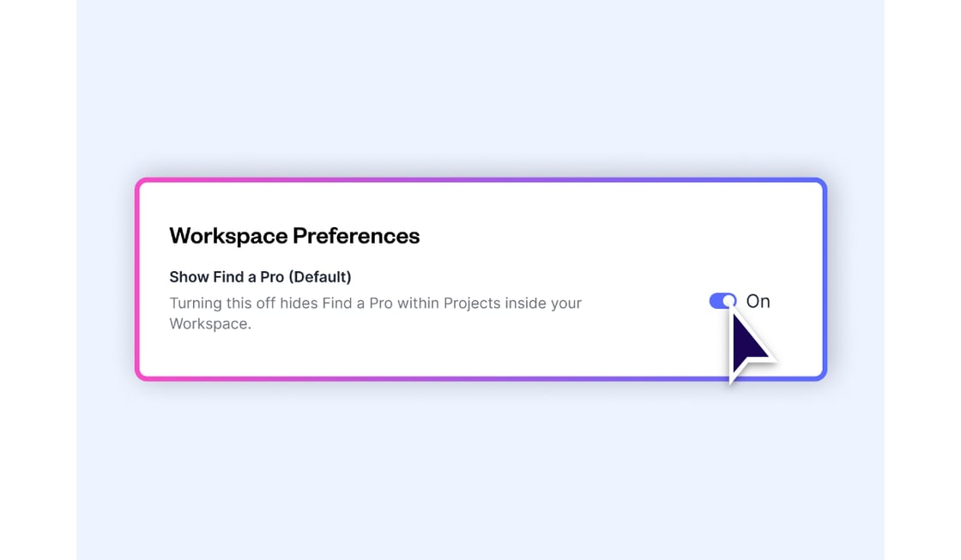Click the light blue background above the card

point(480,86)
